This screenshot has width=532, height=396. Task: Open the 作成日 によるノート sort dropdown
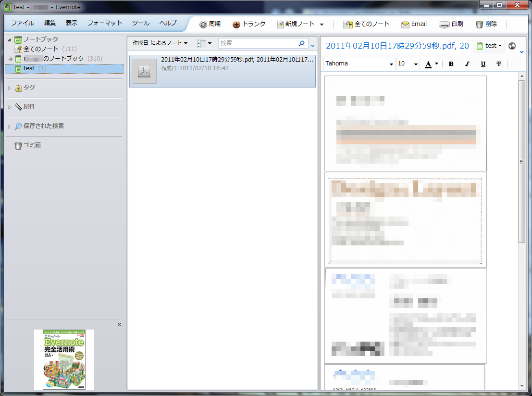pos(160,43)
